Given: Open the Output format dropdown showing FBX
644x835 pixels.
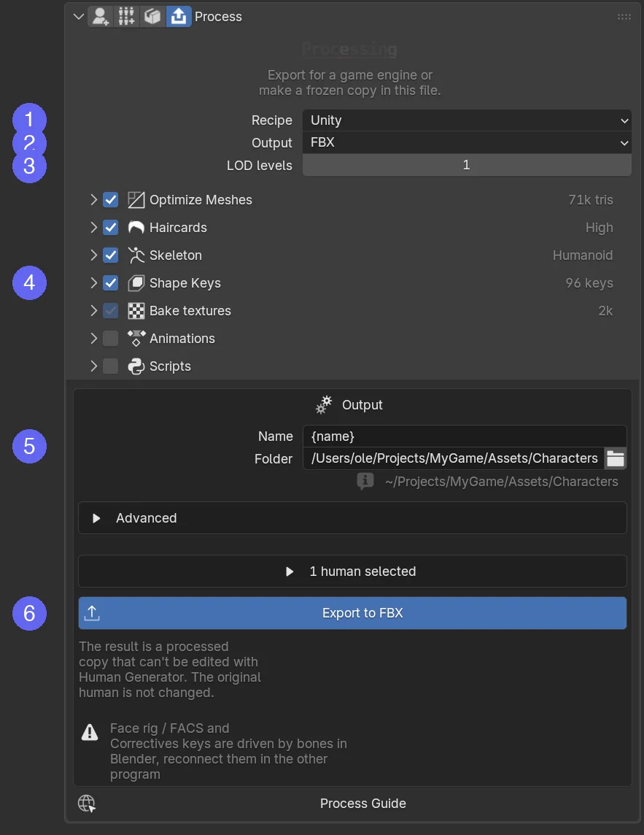Looking at the screenshot, I should pos(467,143).
